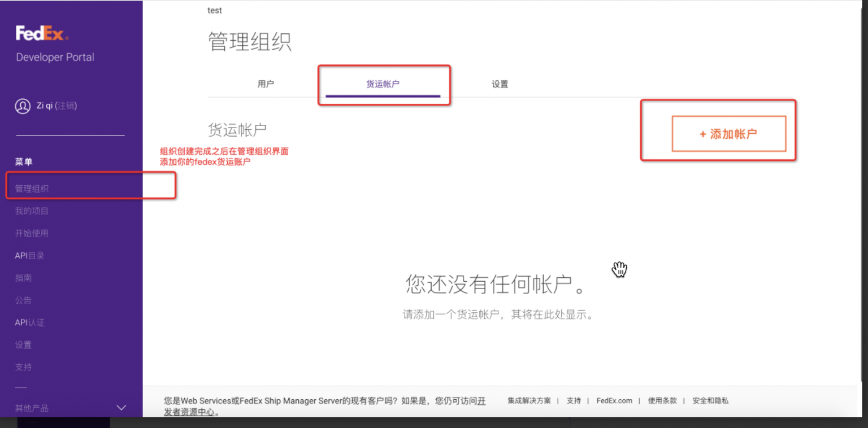
Task: Click the 管理组织 page heading
Action: (250, 42)
